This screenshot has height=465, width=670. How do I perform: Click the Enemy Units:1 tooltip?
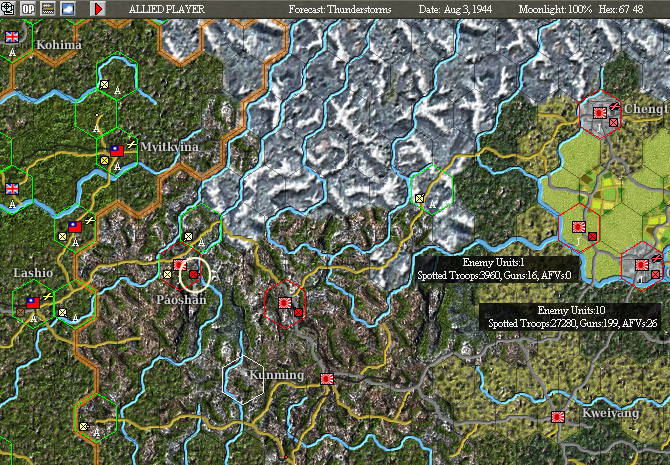pyautogui.click(x=494, y=269)
